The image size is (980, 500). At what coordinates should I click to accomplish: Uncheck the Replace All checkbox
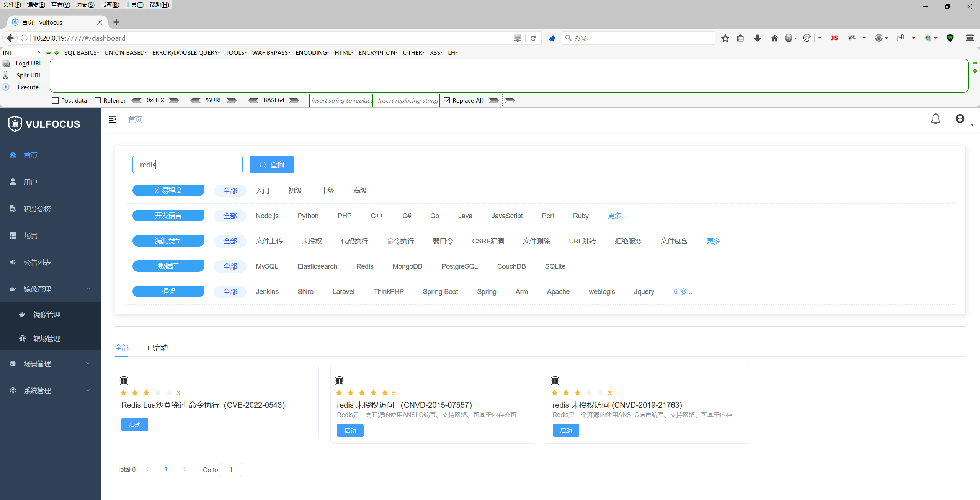click(x=447, y=100)
